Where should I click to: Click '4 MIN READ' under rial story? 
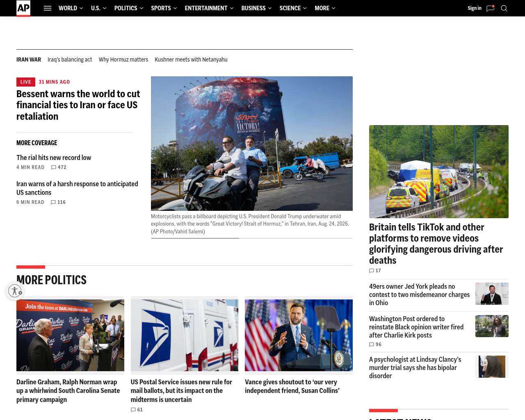(30, 167)
